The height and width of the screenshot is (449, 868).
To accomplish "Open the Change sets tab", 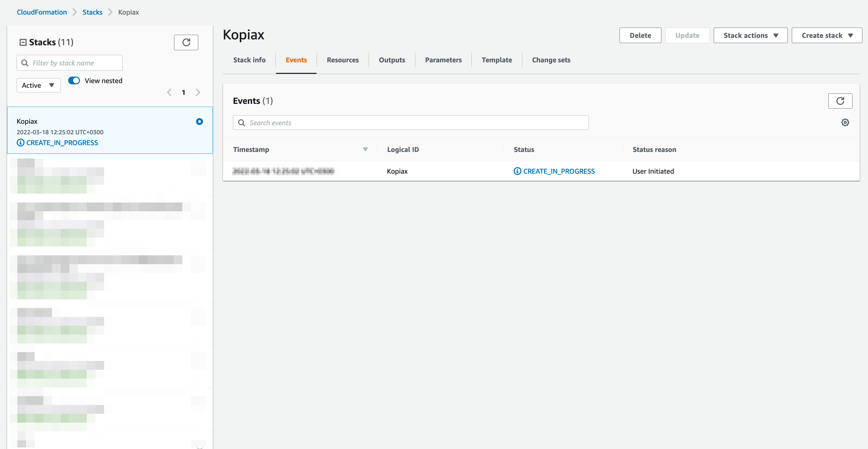I will (551, 60).
